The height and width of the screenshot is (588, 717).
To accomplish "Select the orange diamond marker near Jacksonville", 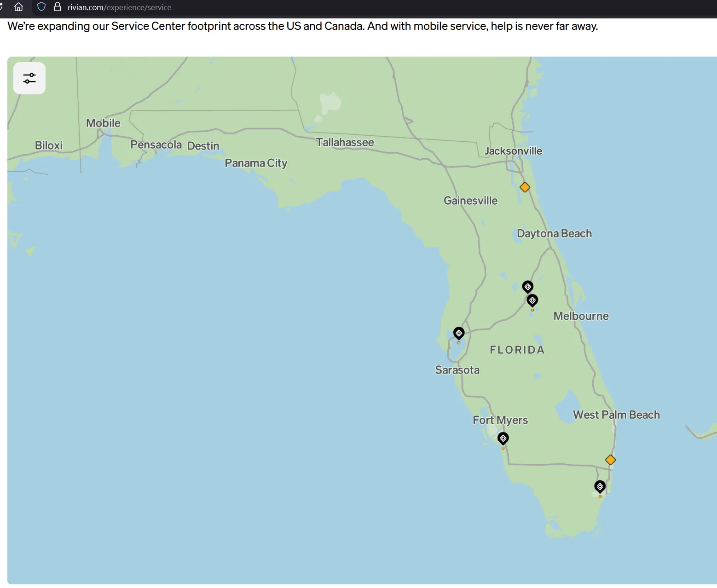I will coord(525,187).
